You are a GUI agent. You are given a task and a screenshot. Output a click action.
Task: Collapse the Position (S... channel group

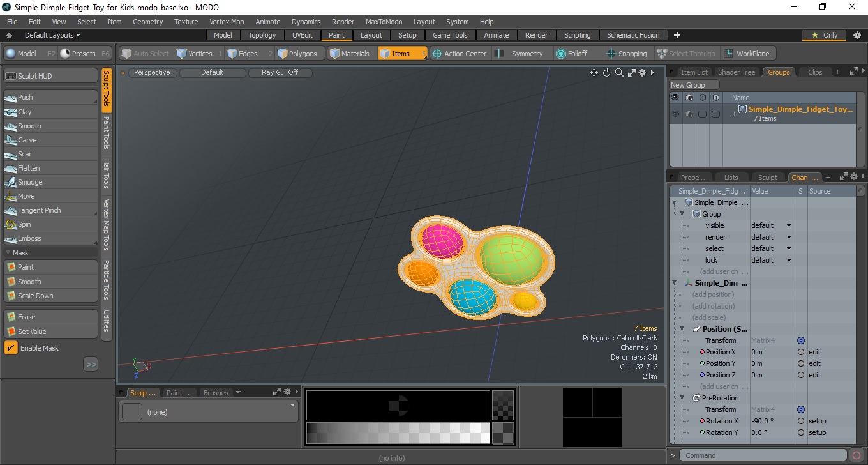pyautogui.click(x=682, y=329)
